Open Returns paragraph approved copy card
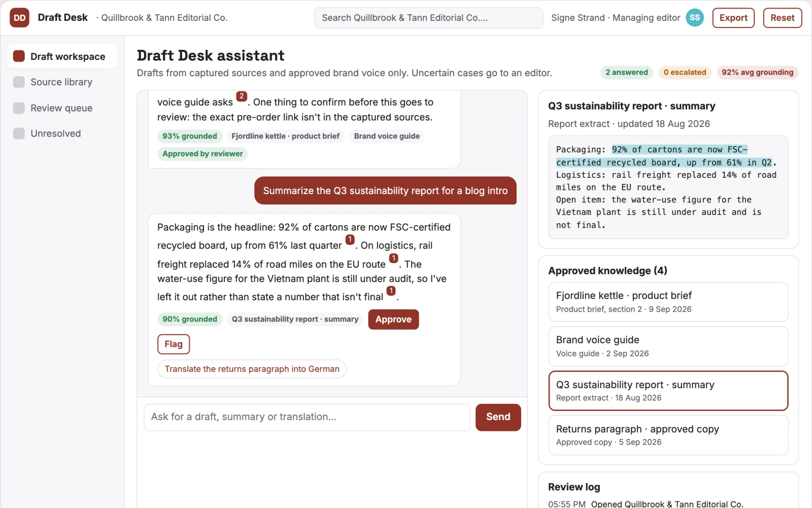Screen dimensions: 812x508 pyautogui.click(x=668, y=435)
